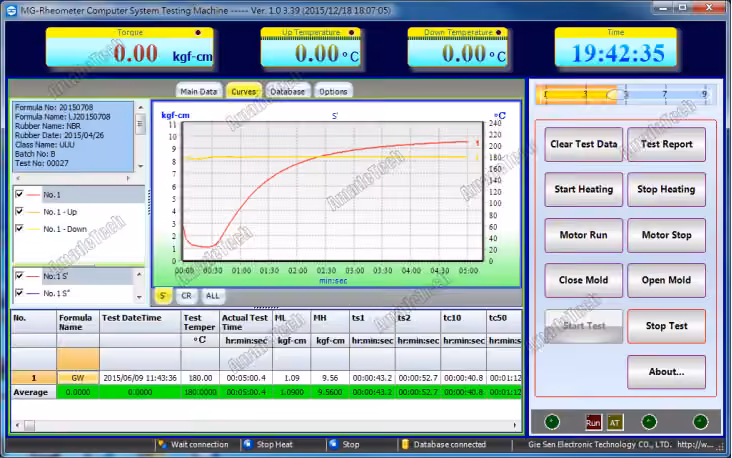This screenshot has width=732, height=458.
Task: Click the Wait connection status icon
Action: click(162, 444)
